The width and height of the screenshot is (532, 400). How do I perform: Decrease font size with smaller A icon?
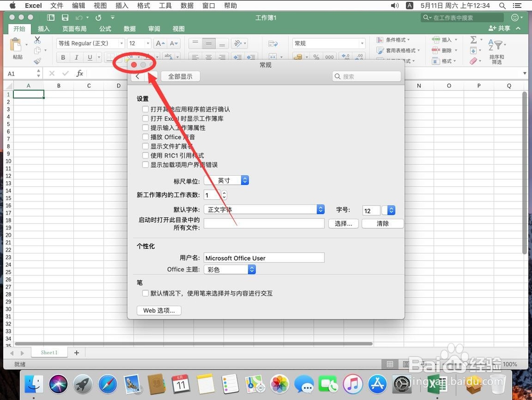tap(173, 44)
